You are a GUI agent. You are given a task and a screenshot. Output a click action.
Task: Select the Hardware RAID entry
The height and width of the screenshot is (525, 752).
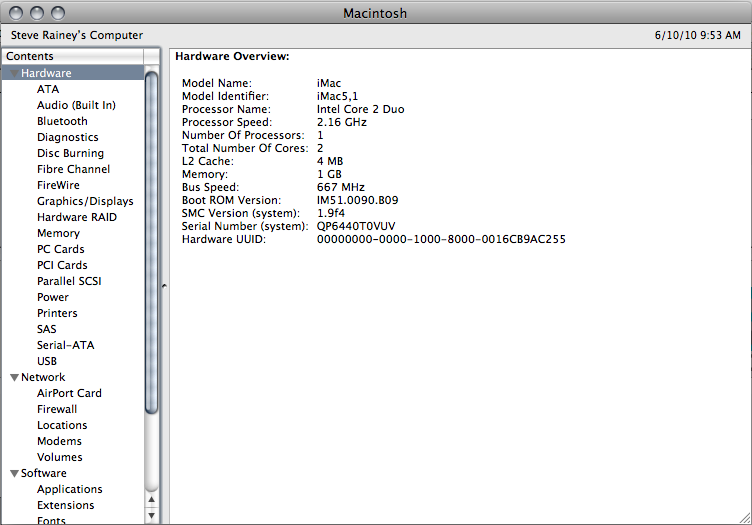click(77, 217)
